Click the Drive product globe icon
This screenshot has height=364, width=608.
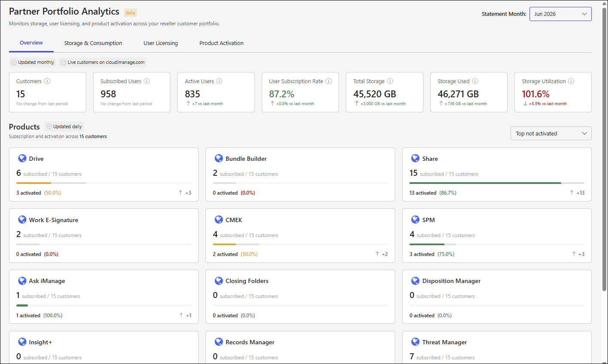click(x=22, y=158)
